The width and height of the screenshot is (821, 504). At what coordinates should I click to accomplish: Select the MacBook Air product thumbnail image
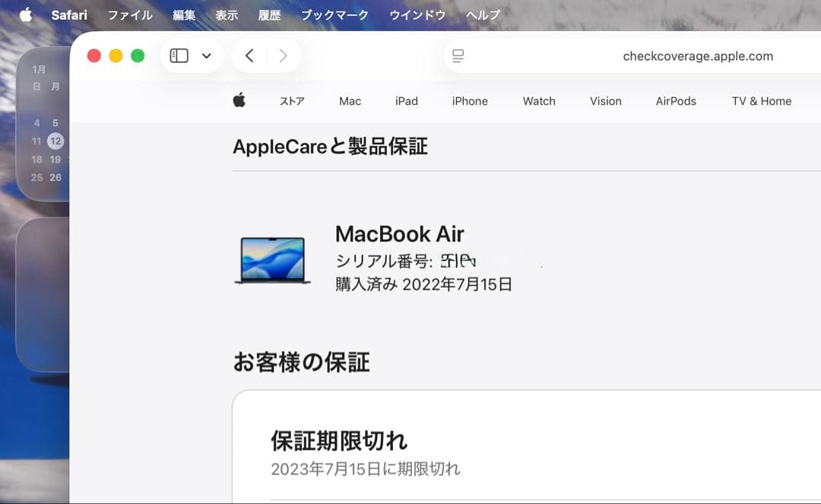[274, 258]
